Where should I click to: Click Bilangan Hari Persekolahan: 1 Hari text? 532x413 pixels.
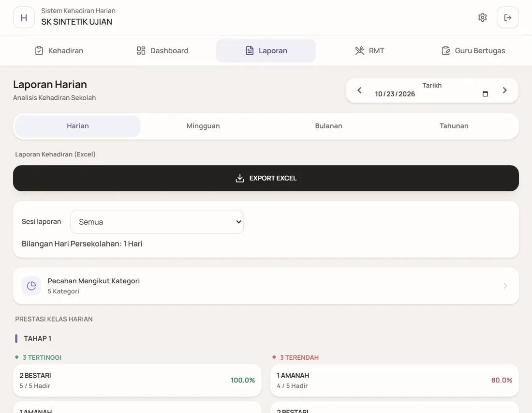[82, 244]
